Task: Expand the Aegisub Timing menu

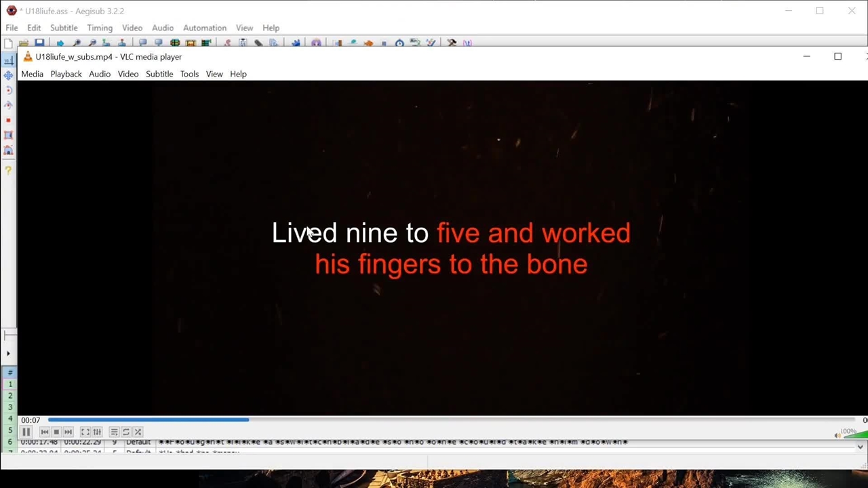Action: pos(99,28)
